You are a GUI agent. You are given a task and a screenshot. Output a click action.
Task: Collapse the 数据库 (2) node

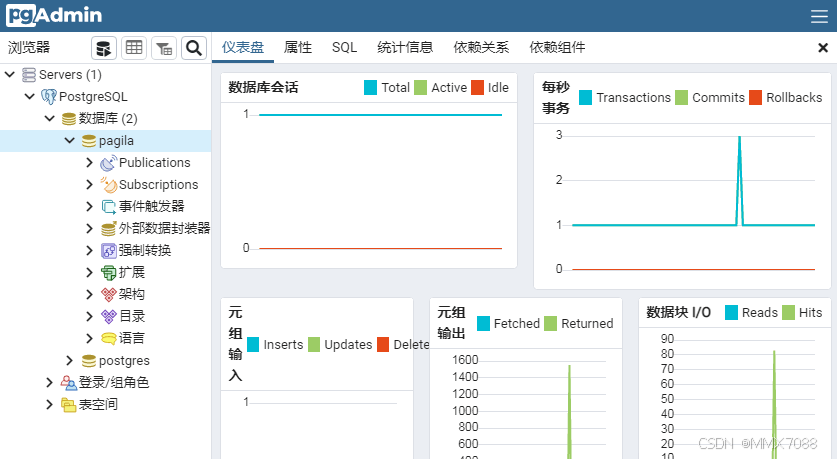click(50, 118)
